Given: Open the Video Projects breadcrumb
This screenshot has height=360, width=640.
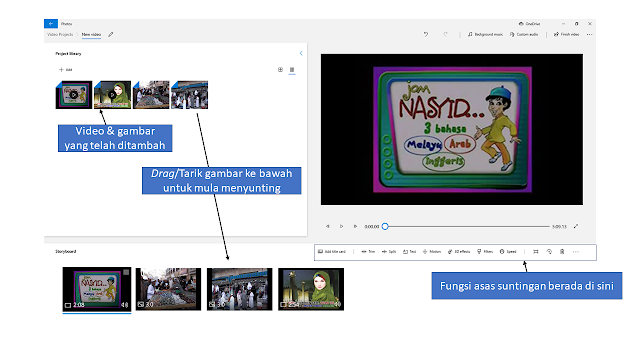Looking at the screenshot, I should 60,35.
